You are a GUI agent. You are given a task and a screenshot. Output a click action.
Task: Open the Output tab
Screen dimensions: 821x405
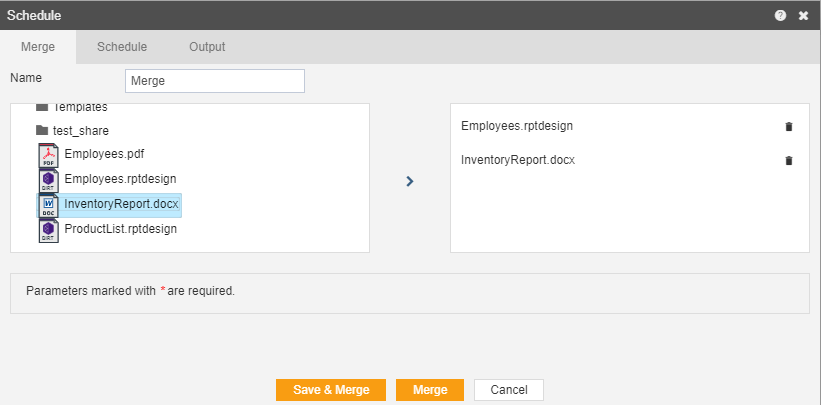[x=207, y=47]
